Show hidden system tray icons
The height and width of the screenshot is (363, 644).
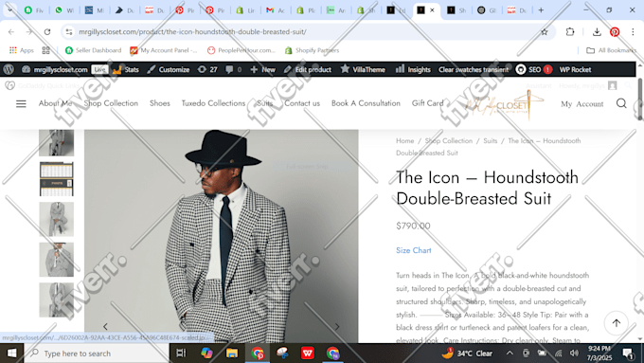pos(510,354)
